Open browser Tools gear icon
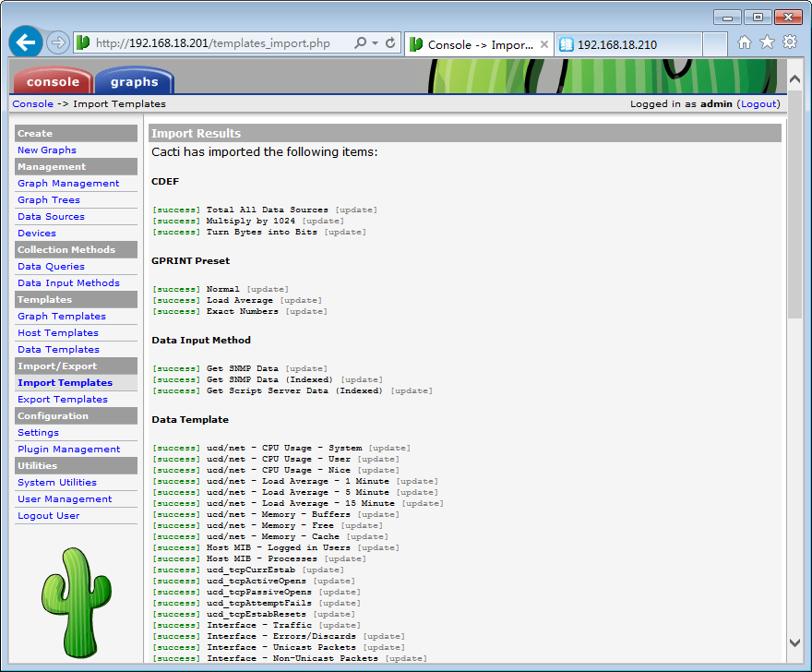Screen dimensions: 812x672 (x=790, y=42)
